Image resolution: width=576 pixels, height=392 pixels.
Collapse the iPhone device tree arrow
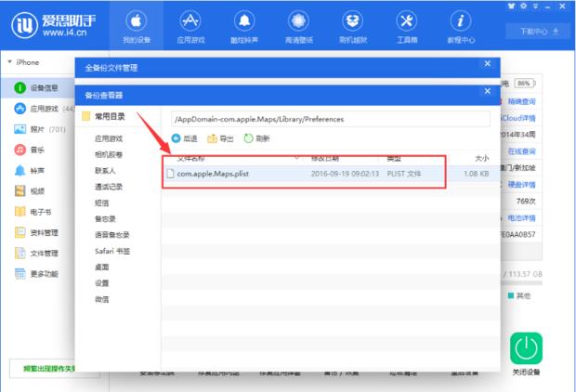click(x=9, y=61)
